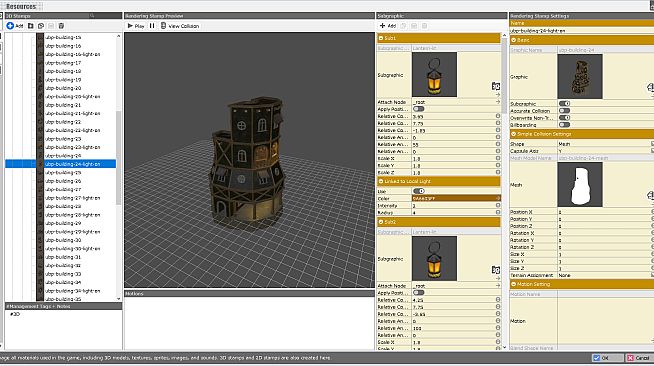Select ubp-building-16-light-on in stamp list
The height and width of the screenshot is (366, 654).
point(73,54)
